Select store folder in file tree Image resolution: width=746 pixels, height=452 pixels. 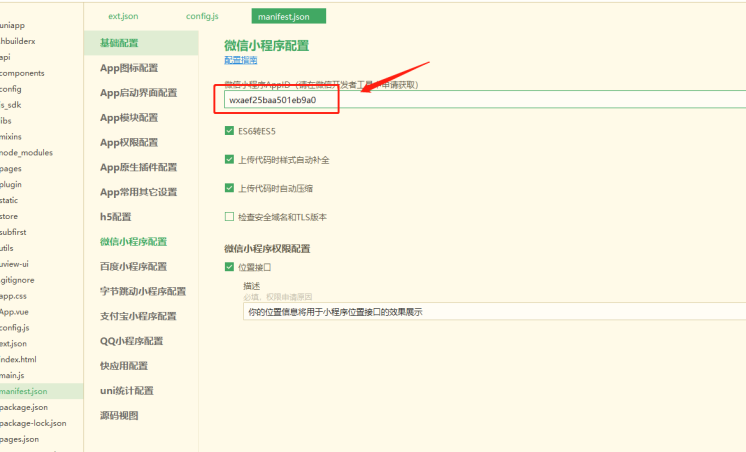[9, 216]
